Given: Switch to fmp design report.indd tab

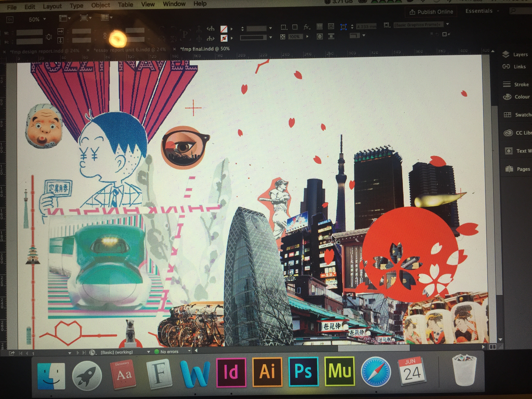Looking at the screenshot, I should coord(44,51).
